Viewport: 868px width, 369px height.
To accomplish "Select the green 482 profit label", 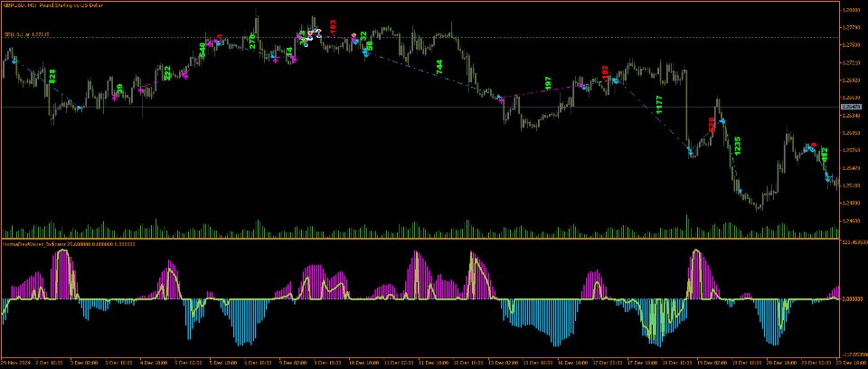I will 825,155.
